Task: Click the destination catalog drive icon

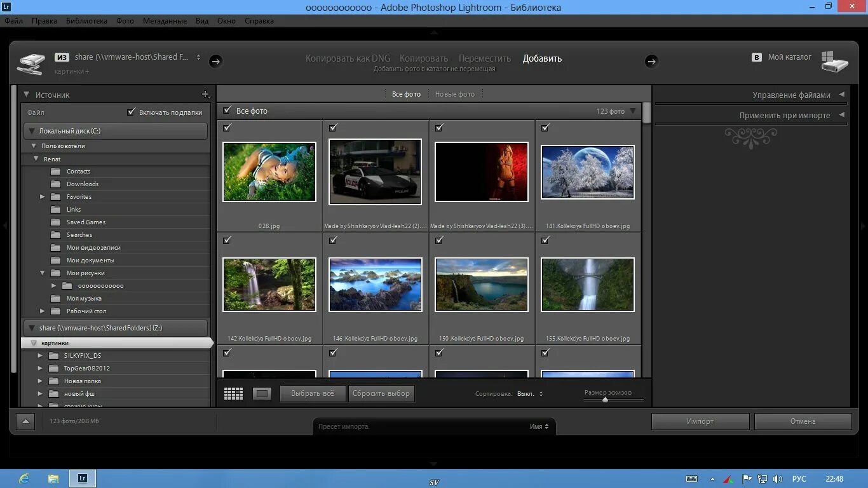Action: (835, 62)
